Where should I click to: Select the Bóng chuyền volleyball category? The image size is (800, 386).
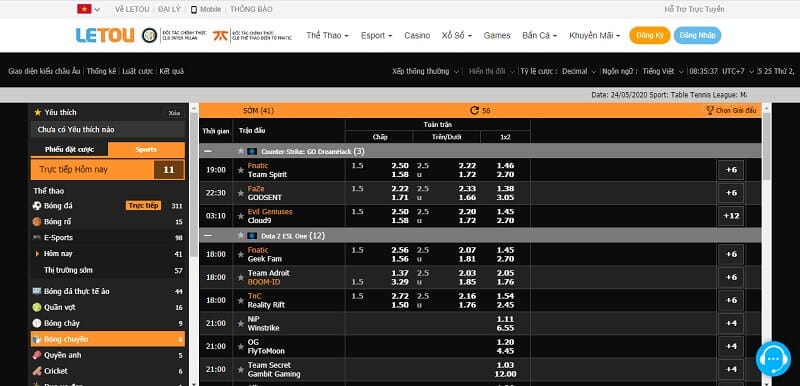(108, 339)
